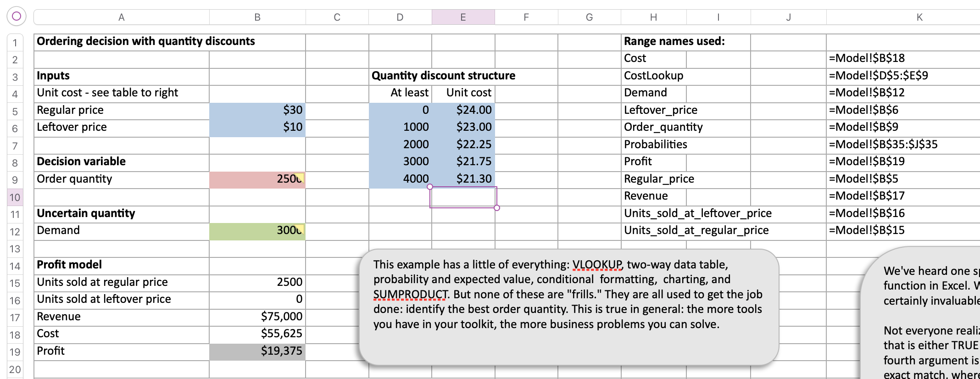
Task: Click the Demand value cell 3000
Action: coord(257,231)
